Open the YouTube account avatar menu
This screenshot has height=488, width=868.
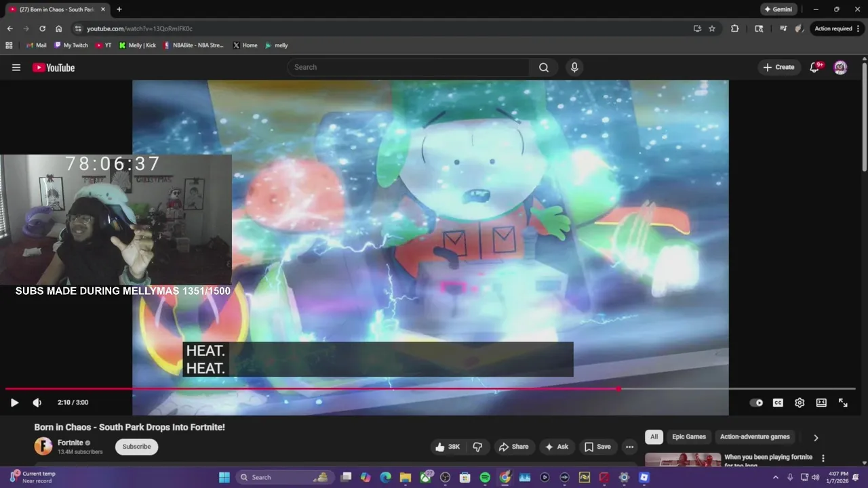coord(840,67)
